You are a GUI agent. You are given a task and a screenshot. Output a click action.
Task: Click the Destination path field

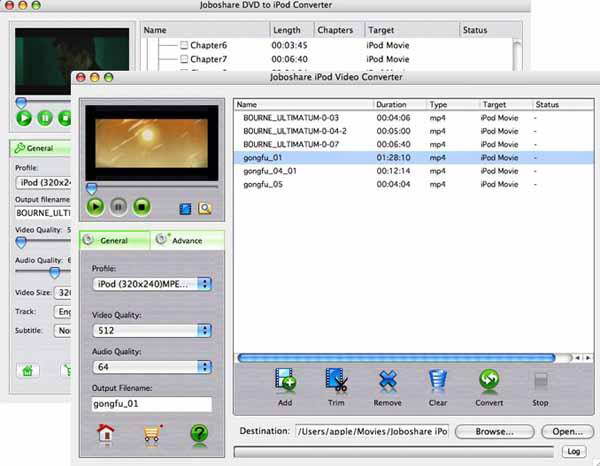372,432
